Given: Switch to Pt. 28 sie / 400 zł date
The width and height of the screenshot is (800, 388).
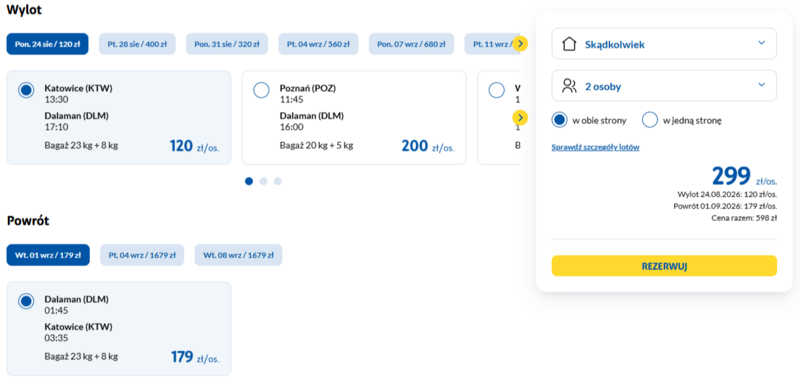Looking at the screenshot, I should pyautogui.click(x=137, y=44).
